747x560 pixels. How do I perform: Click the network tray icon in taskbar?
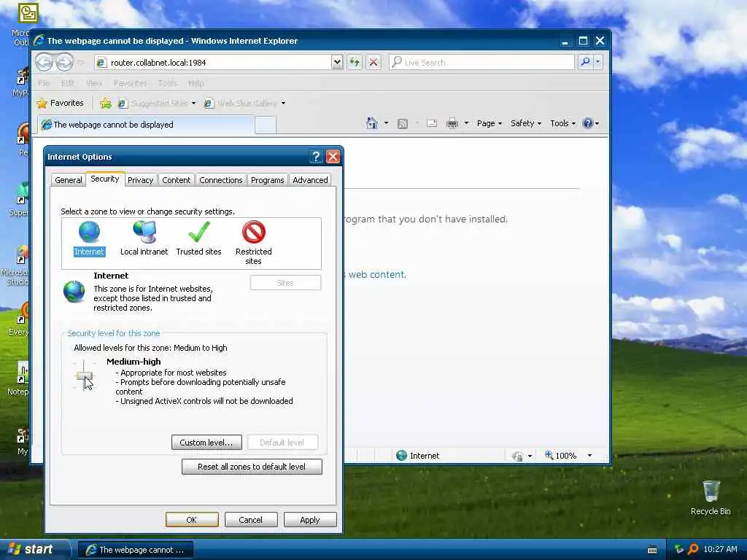679,549
